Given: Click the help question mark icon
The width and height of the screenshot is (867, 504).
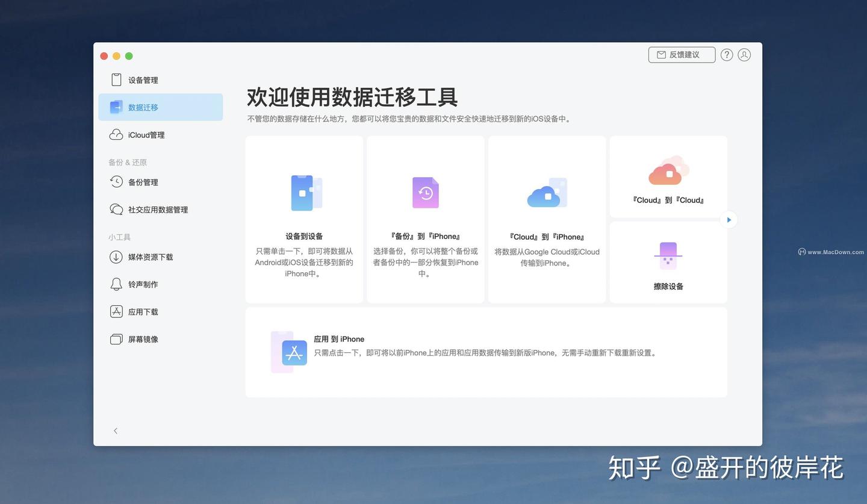Looking at the screenshot, I should [x=726, y=54].
